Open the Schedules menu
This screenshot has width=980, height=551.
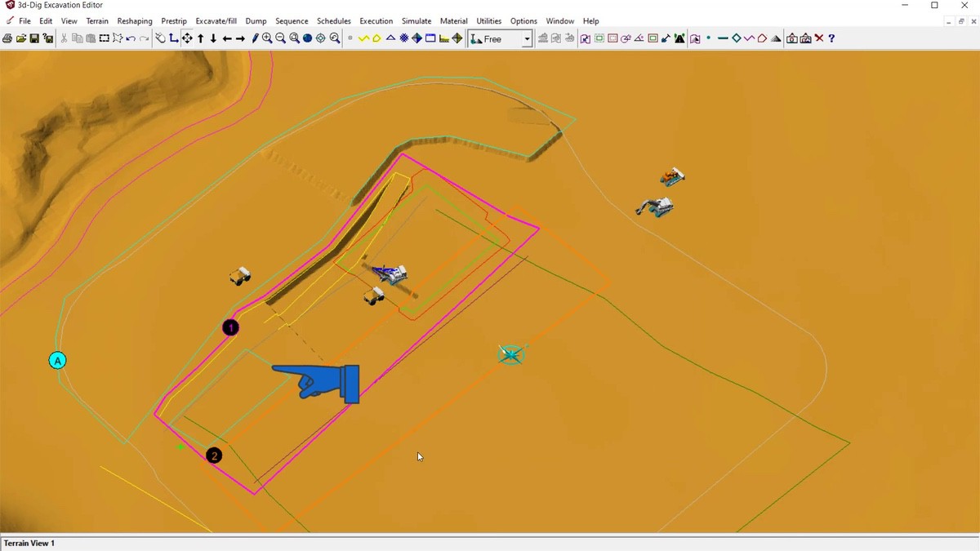point(334,21)
